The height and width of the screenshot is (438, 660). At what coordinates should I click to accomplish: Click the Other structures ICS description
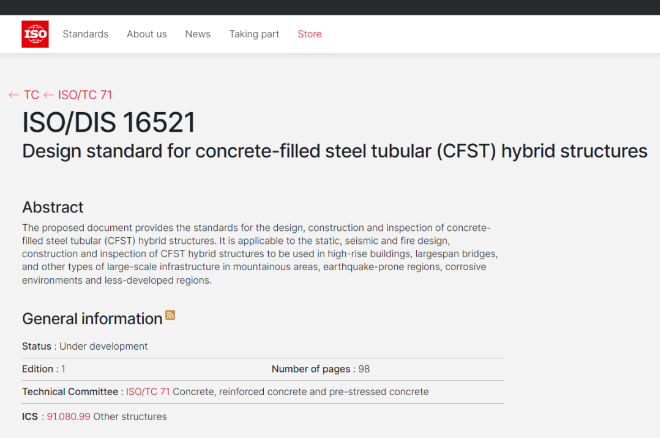130,416
